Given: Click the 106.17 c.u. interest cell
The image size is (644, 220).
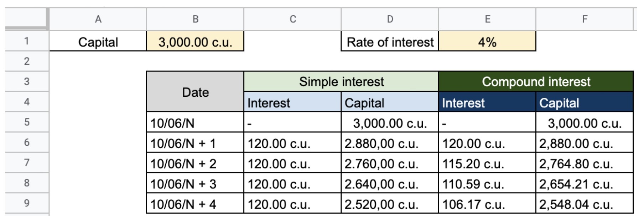Looking at the screenshot, I should click(487, 204).
